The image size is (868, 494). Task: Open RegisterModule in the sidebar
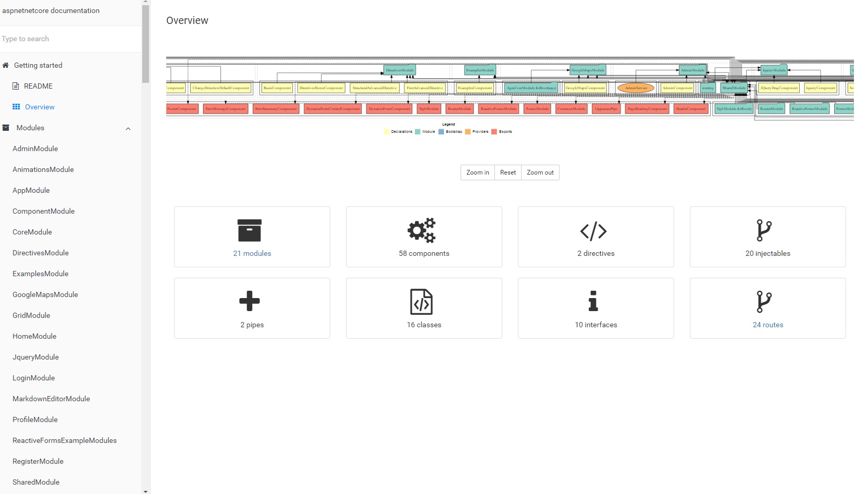click(38, 461)
